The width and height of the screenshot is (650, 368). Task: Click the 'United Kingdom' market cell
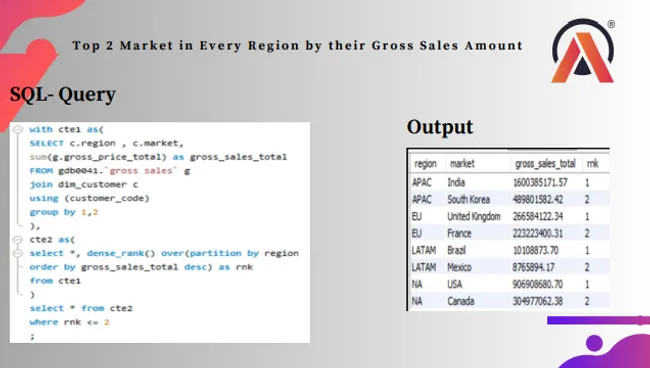point(474,216)
